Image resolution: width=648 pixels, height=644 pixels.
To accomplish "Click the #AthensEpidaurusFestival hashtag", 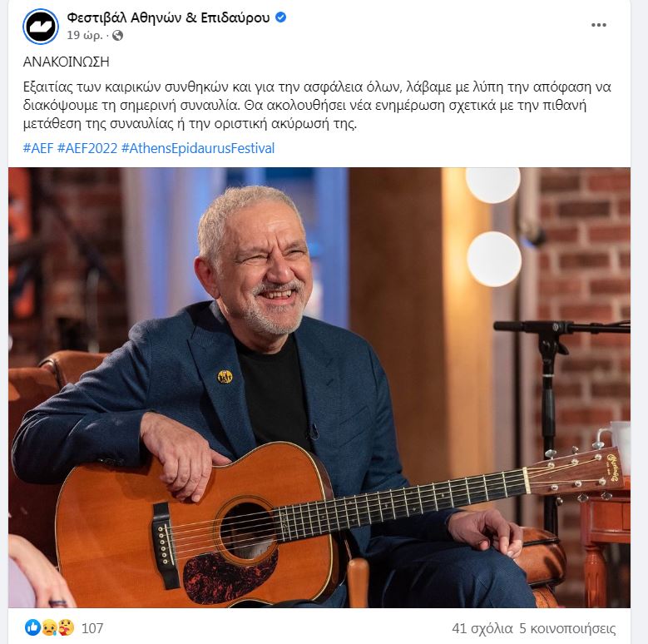I will click(x=198, y=148).
